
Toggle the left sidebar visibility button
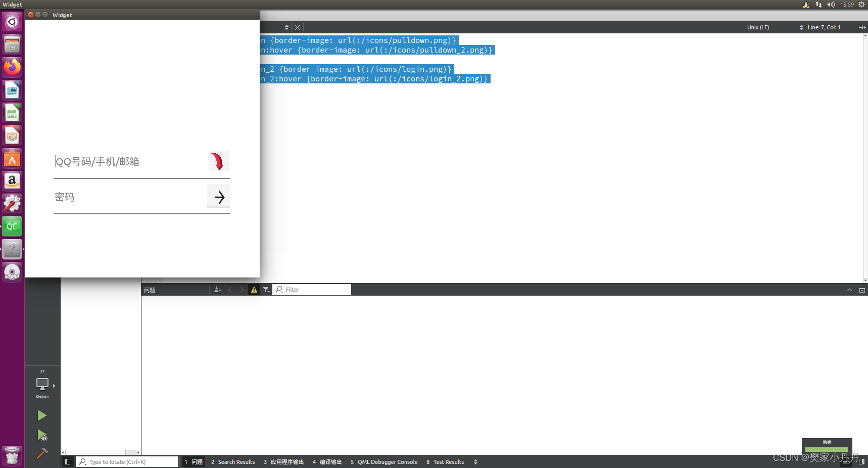click(67, 461)
